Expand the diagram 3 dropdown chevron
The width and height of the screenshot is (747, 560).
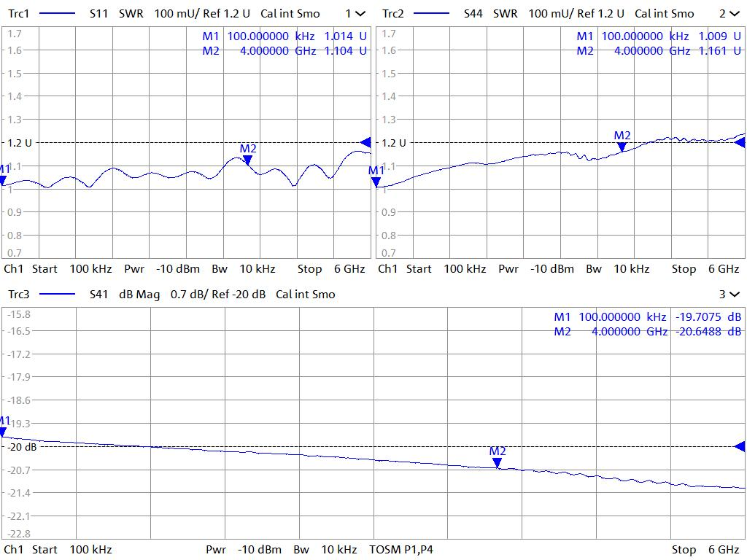click(735, 295)
